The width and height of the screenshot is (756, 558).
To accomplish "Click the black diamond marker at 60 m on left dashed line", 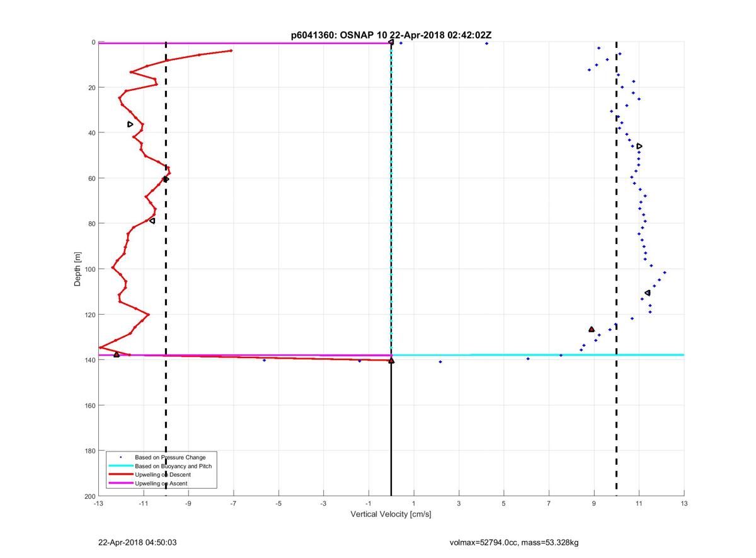I will point(166,179).
